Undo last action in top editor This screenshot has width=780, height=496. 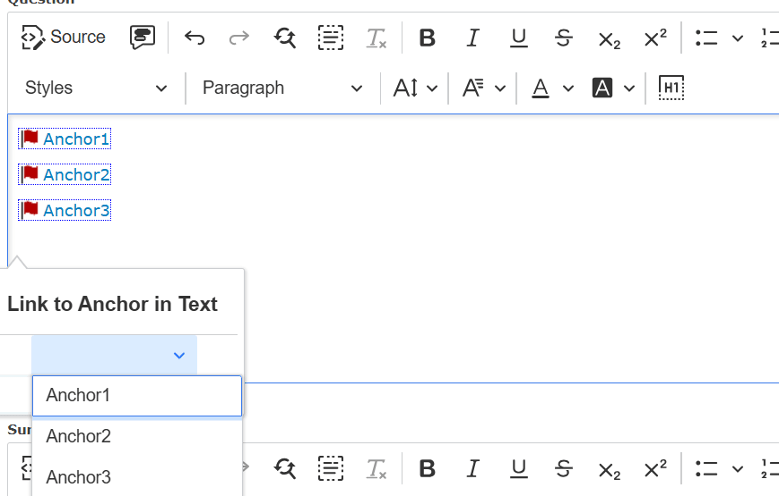tap(195, 37)
